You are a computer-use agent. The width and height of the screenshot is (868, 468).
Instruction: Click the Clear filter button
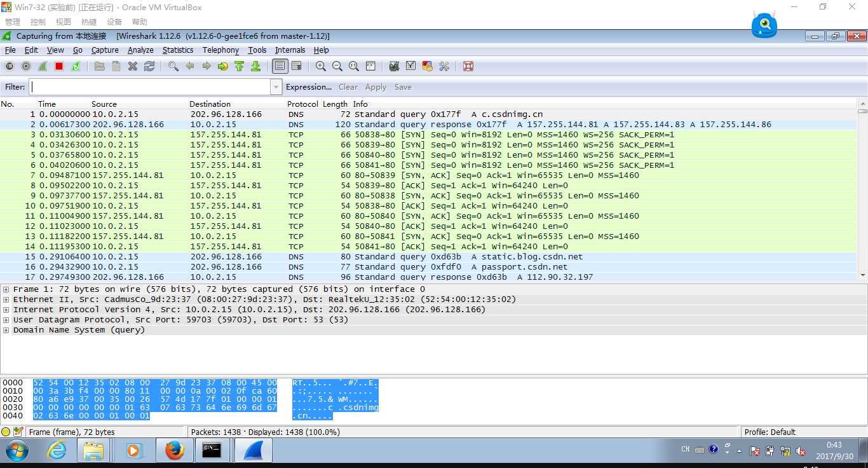pos(348,87)
